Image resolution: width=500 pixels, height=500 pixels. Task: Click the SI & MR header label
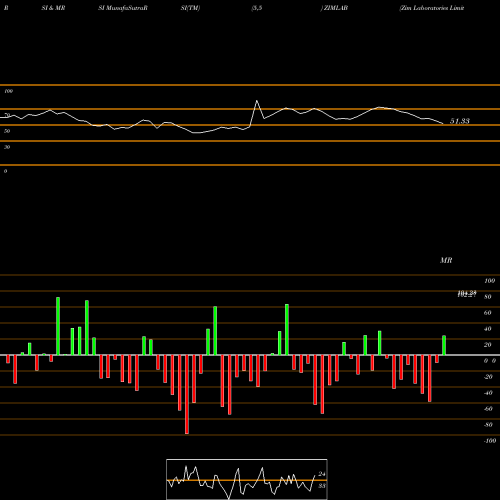[53, 8]
